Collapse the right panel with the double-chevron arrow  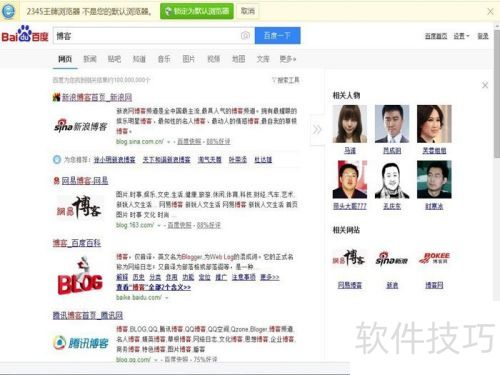click(x=317, y=129)
